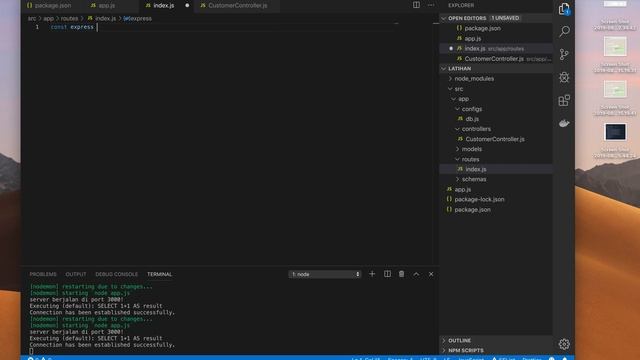Click the '1 UNSAVED' badge

click(x=505, y=18)
